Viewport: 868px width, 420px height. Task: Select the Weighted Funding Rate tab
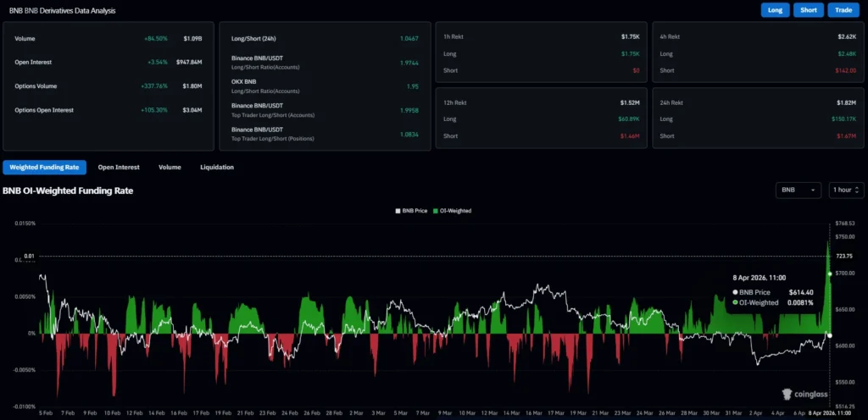pos(44,168)
